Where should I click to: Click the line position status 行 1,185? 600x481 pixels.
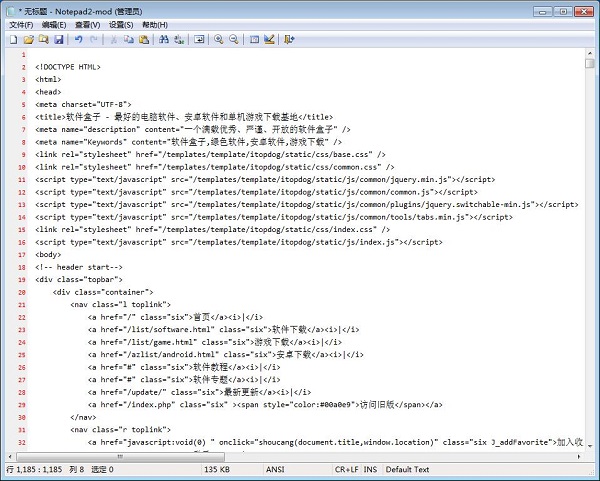pyautogui.click(x=34, y=470)
